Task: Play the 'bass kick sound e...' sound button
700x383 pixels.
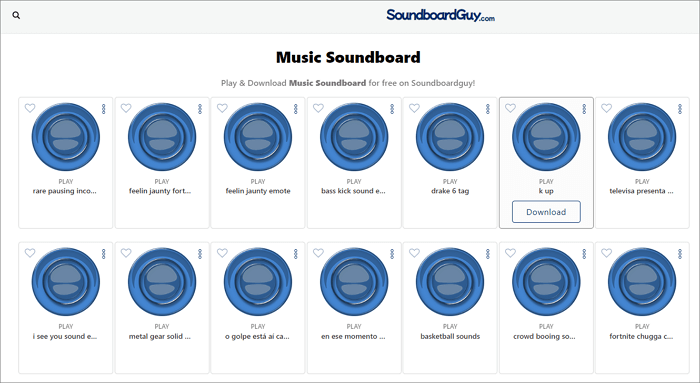Action: pyautogui.click(x=354, y=137)
